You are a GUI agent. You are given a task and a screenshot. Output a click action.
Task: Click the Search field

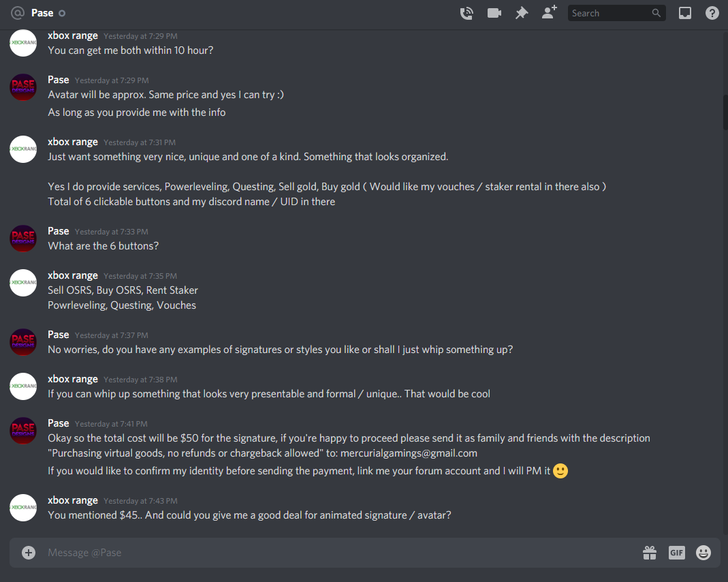coord(616,13)
